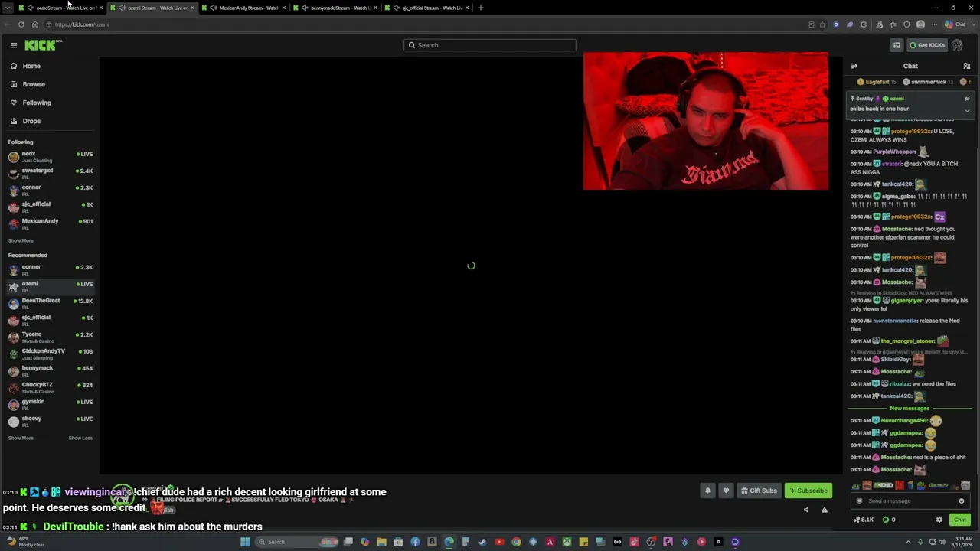Image resolution: width=980 pixels, height=551 pixels.
Task: Switch to sjc_official Stream browser tab
Action: click(x=427, y=8)
